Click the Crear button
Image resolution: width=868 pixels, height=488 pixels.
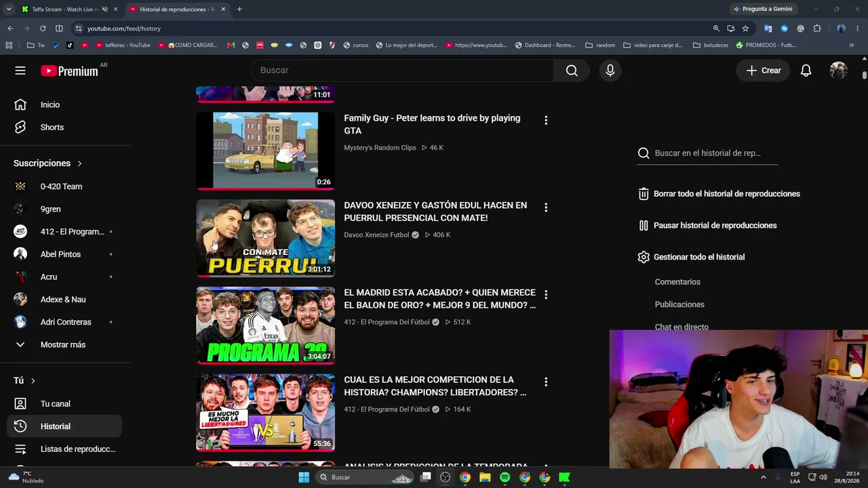click(764, 70)
